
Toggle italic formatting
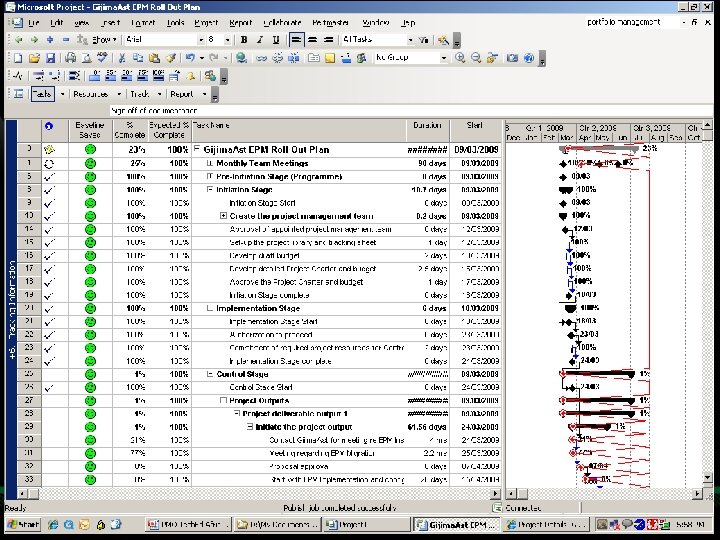(260, 40)
